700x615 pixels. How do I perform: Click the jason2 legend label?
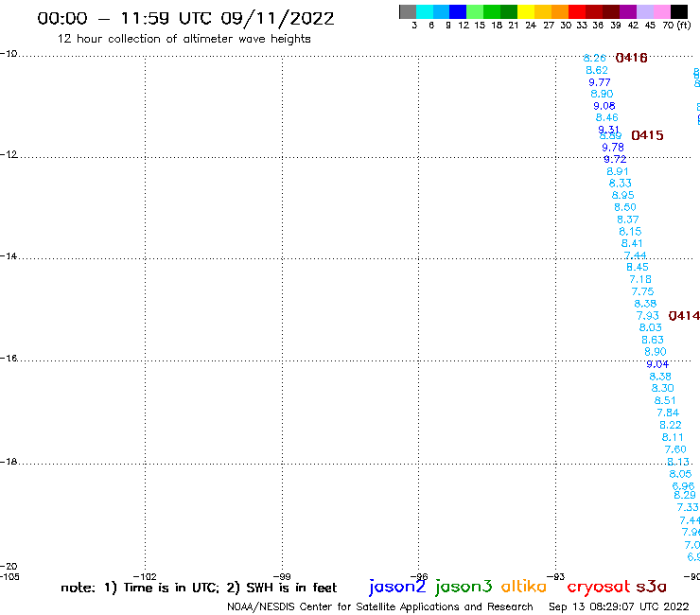397,587
